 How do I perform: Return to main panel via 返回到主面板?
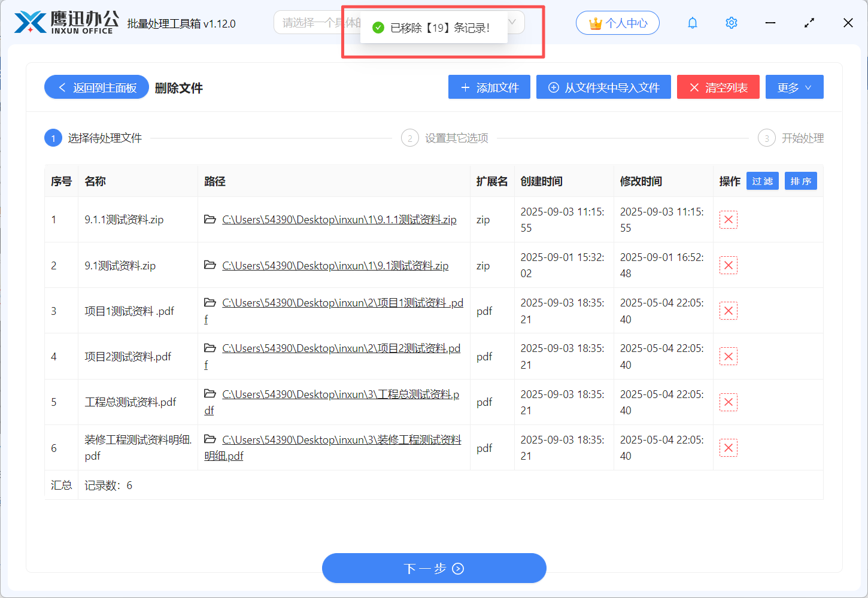[x=96, y=87]
